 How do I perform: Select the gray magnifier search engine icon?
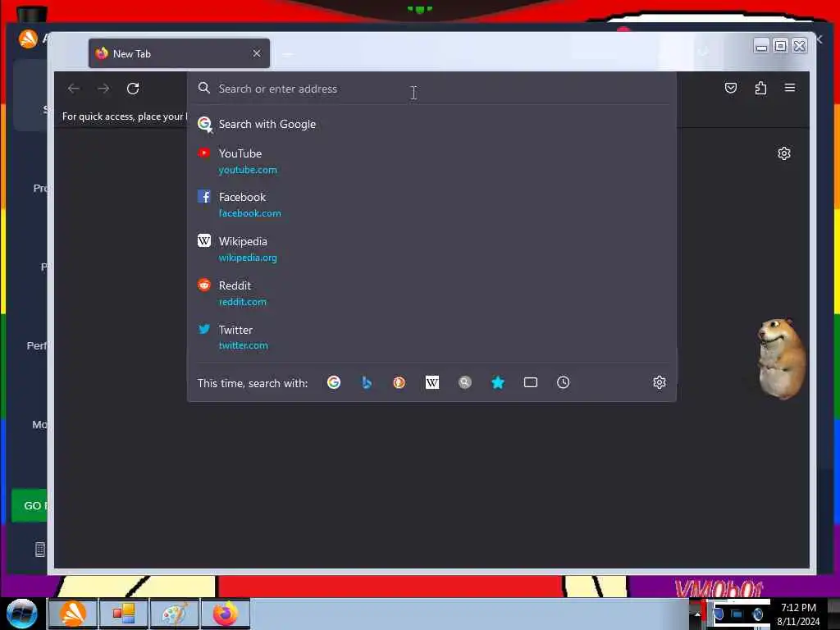[x=464, y=382]
